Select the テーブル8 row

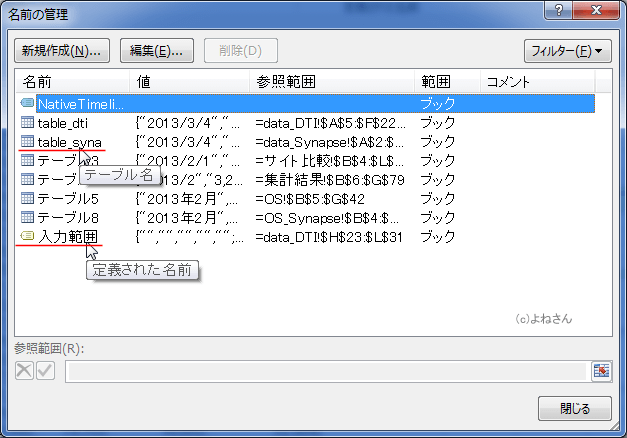306,218
